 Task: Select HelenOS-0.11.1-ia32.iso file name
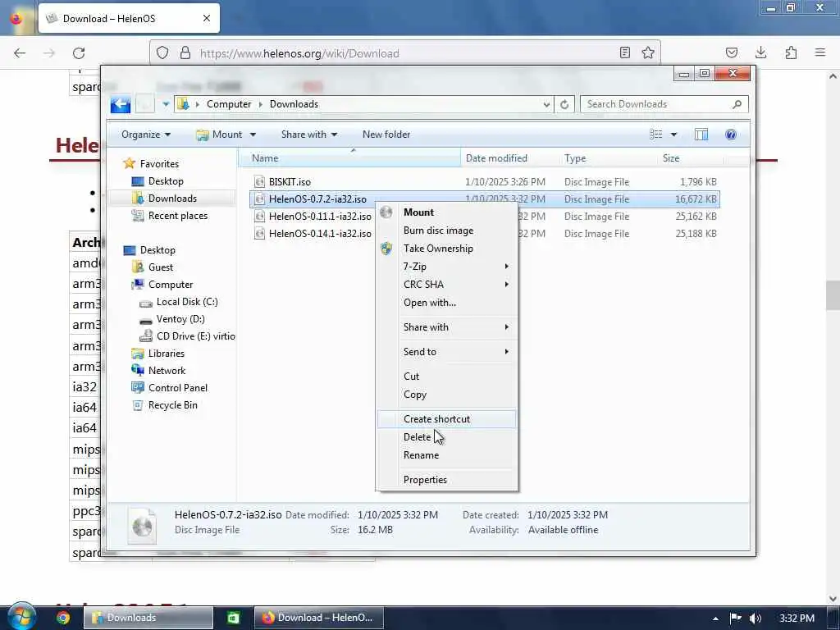[x=320, y=217]
